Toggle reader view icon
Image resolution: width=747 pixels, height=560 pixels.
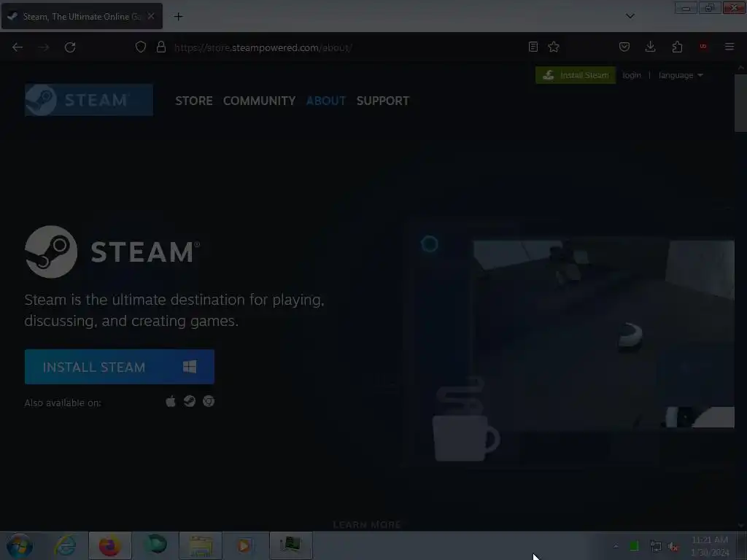pos(533,47)
